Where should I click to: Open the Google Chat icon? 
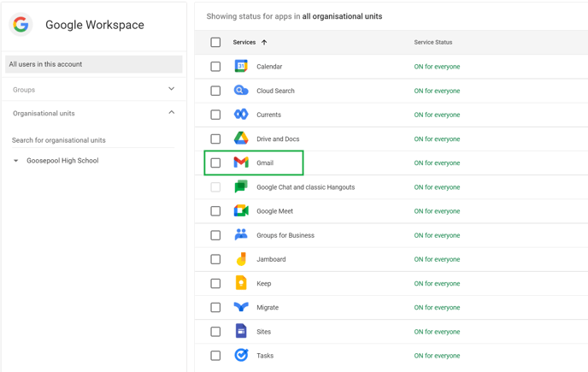[x=241, y=186]
